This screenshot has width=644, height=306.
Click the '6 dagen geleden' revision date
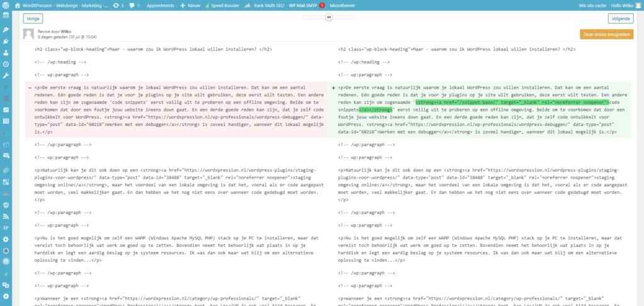point(67,37)
